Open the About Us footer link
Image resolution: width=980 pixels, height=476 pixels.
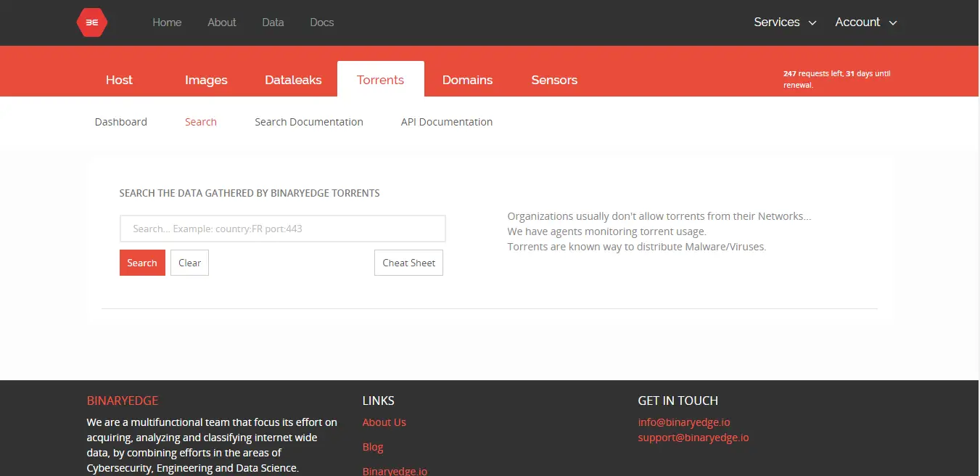384,422
